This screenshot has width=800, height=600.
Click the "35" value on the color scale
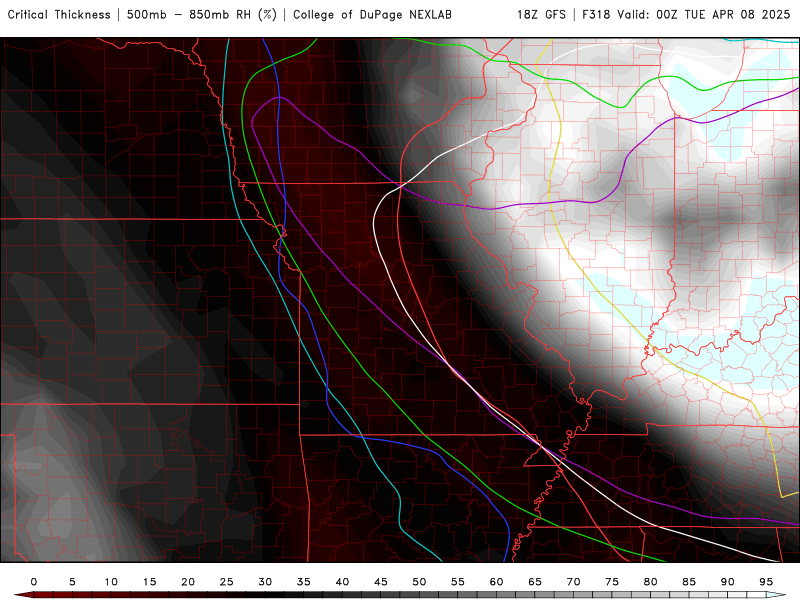coord(304,582)
